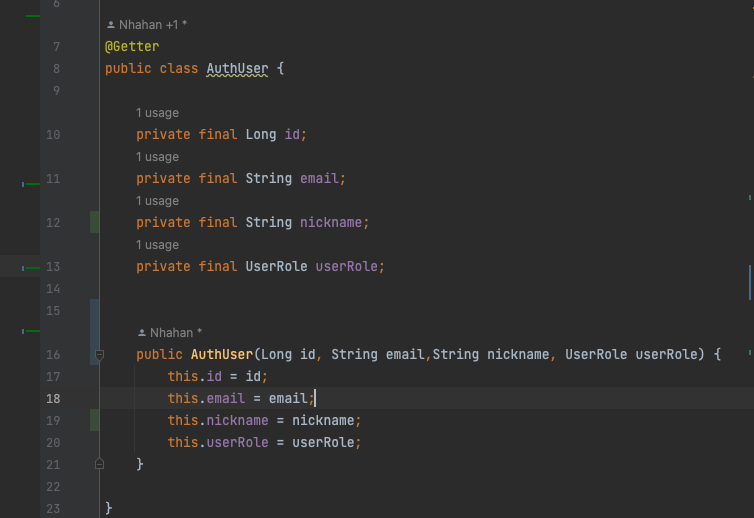Open the 'Nhahan +1 *' author inlay hint
This screenshot has height=518, width=754.
(147, 25)
